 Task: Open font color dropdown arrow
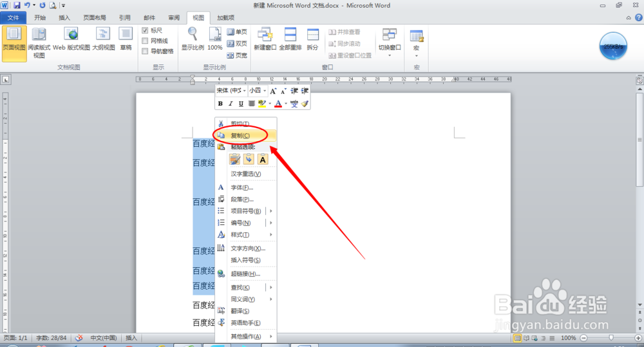(x=285, y=104)
